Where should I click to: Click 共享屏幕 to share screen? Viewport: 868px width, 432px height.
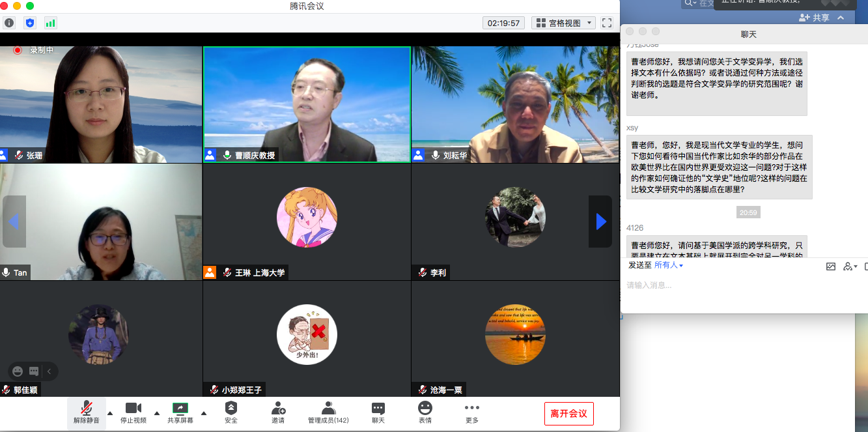point(180,412)
